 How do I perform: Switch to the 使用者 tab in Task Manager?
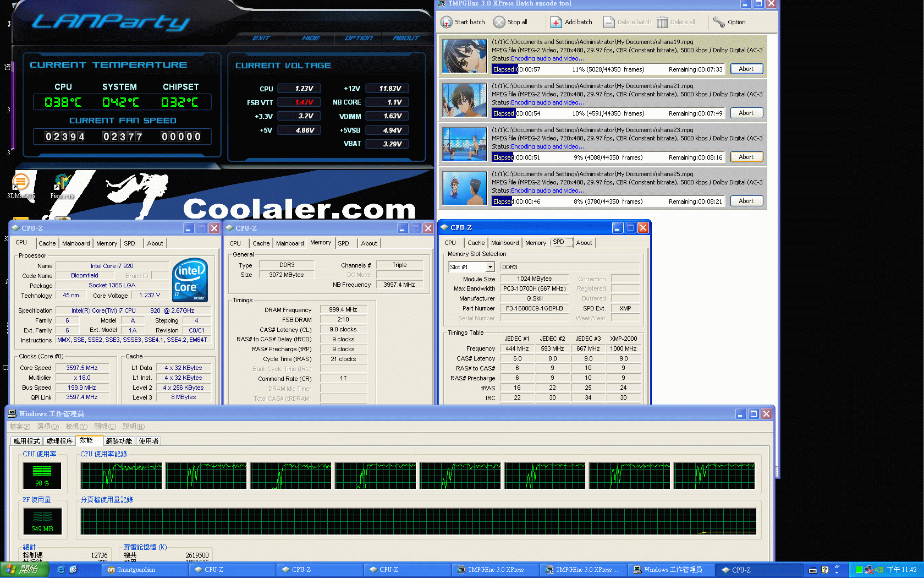[148, 441]
